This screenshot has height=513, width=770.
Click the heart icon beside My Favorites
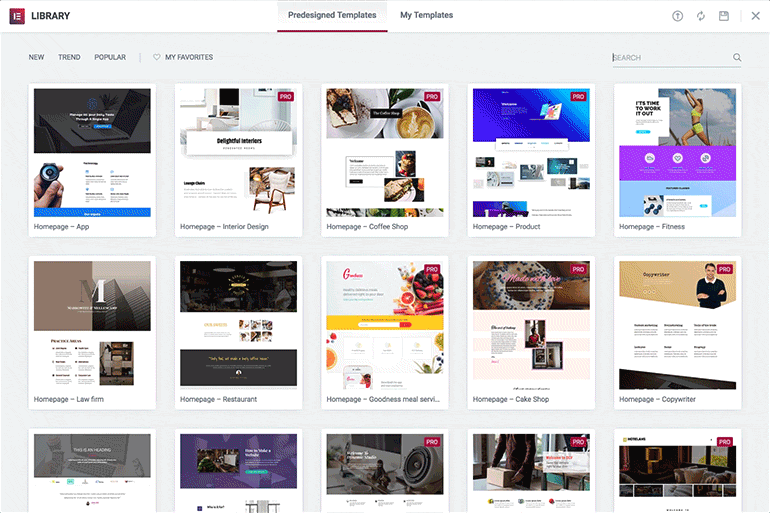tap(157, 57)
